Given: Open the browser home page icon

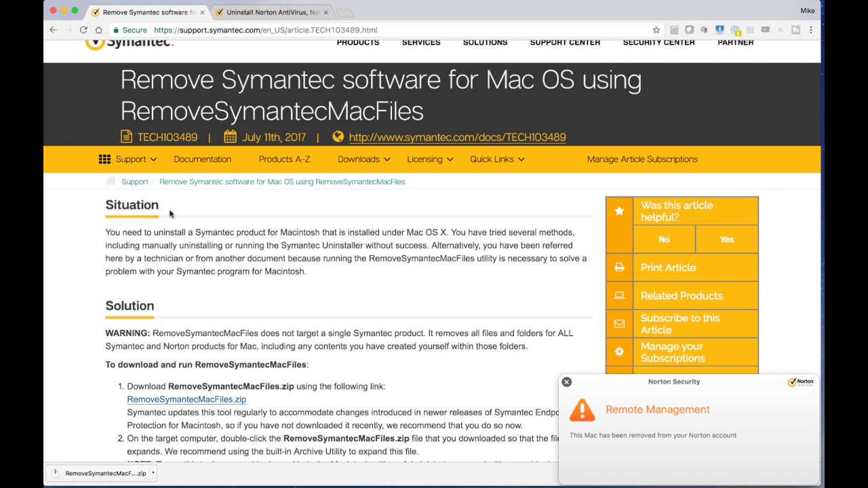Looking at the screenshot, I should click(98, 30).
